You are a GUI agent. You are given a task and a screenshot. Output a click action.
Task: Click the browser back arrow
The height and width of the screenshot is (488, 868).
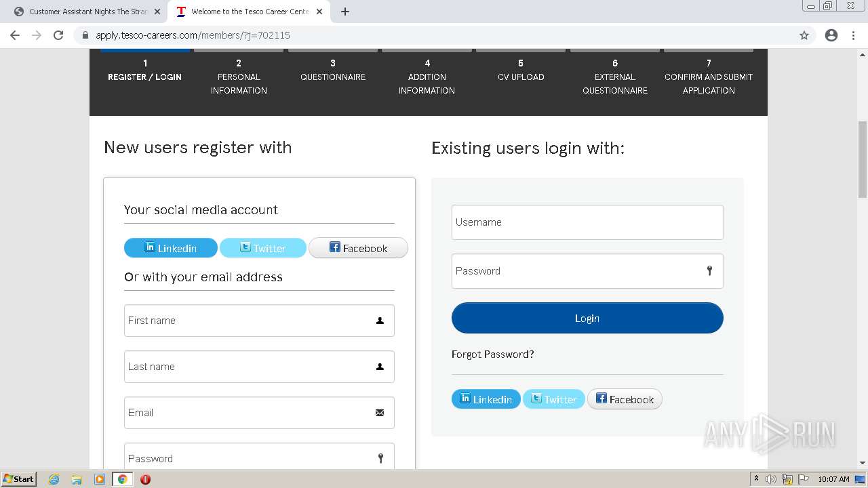coord(15,35)
